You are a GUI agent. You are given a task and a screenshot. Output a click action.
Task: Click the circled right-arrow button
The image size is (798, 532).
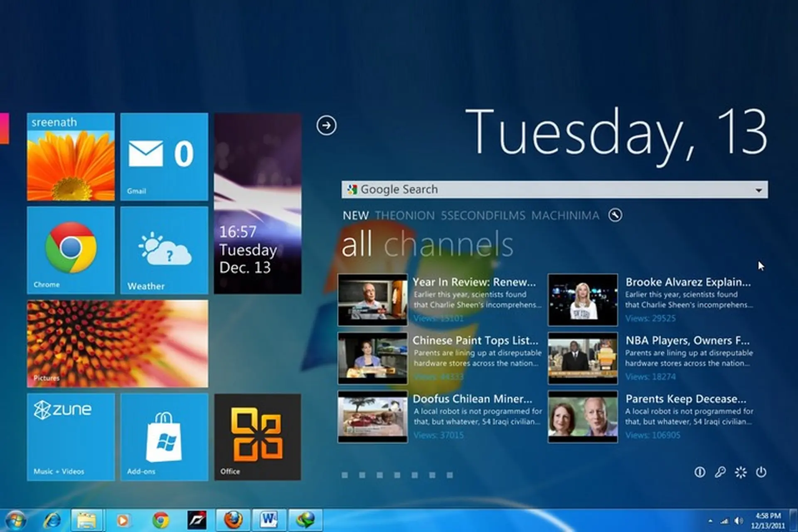[x=326, y=125]
